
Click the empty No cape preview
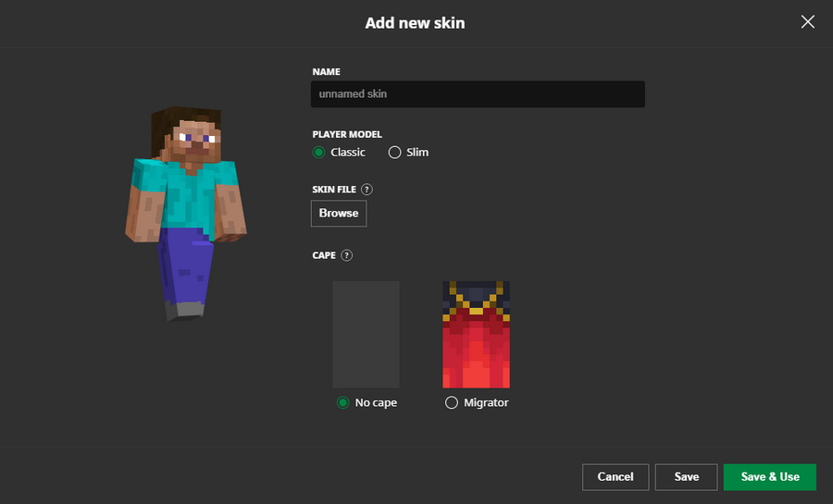pyautogui.click(x=366, y=334)
